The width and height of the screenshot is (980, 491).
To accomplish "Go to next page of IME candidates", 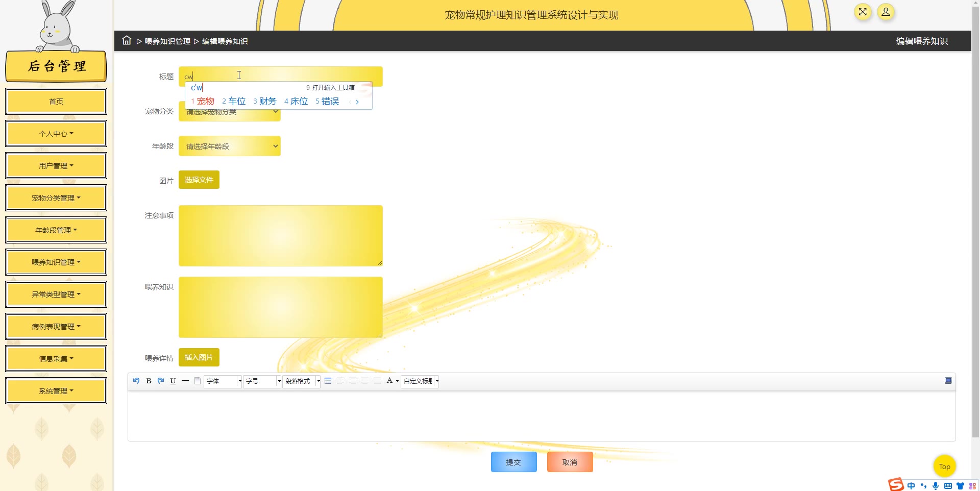I will point(357,102).
